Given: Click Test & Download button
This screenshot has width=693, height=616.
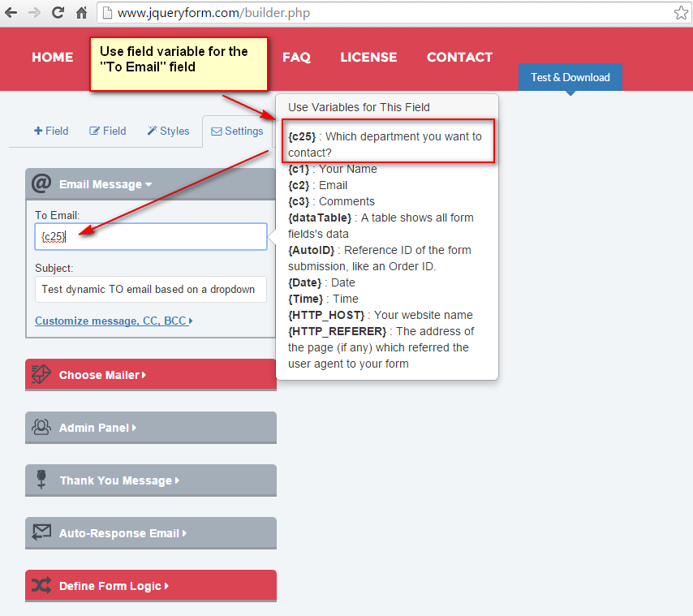Looking at the screenshot, I should [570, 77].
